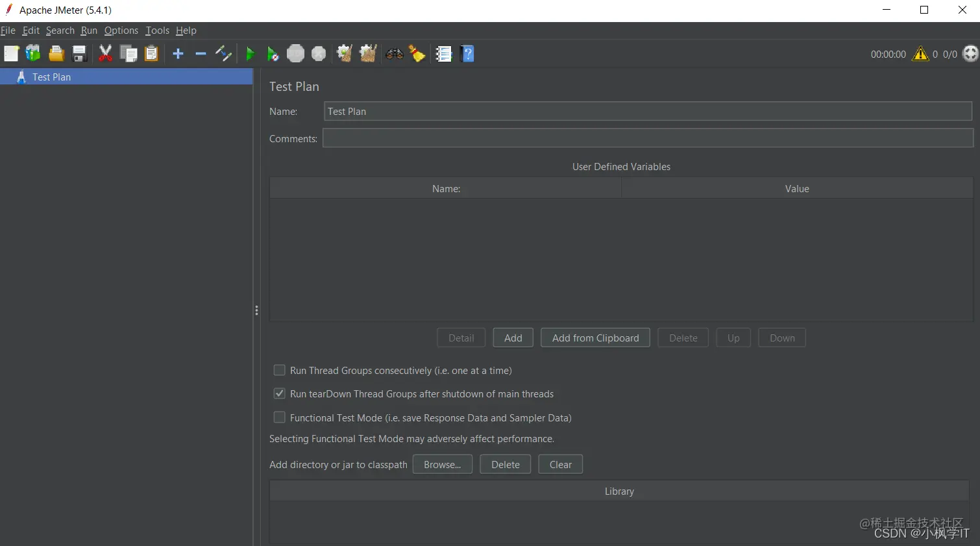Clear results with single broom icon

click(345, 54)
